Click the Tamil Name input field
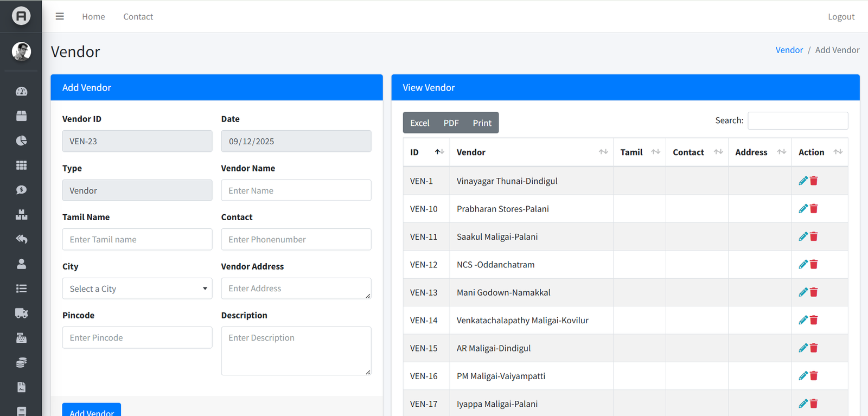Viewport: 868px width, 416px height. point(137,239)
